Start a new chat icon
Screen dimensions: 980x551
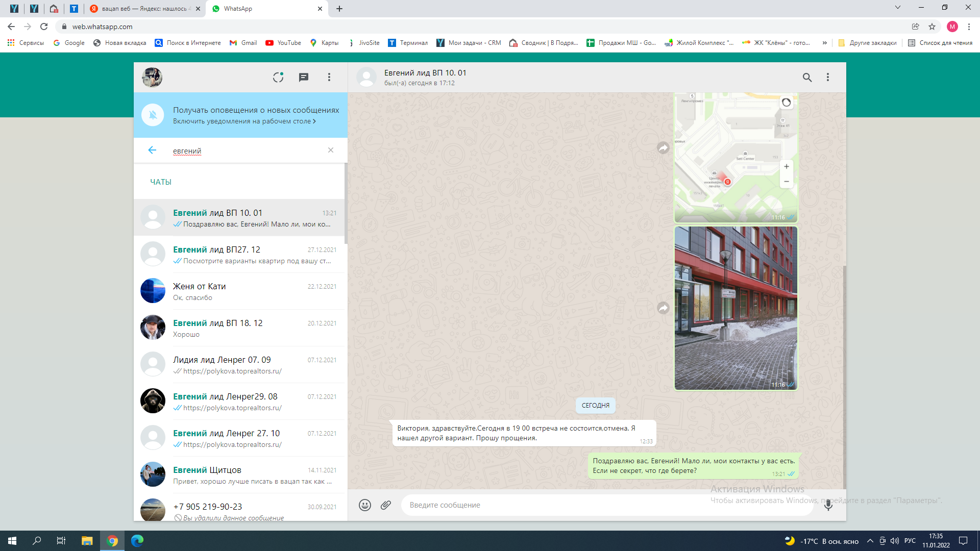(304, 77)
